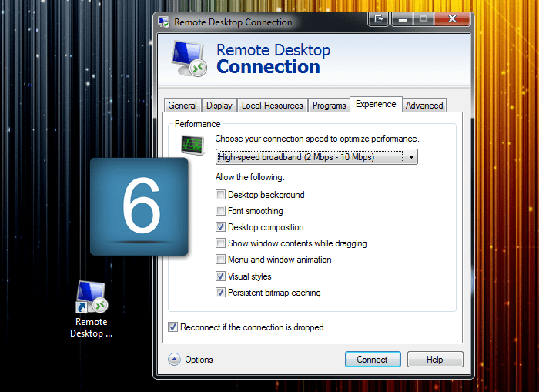Screen dimensions: 539x392
Task: Collapse Options with the round arrow icon
Action: pyautogui.click(x=174, y=360)
